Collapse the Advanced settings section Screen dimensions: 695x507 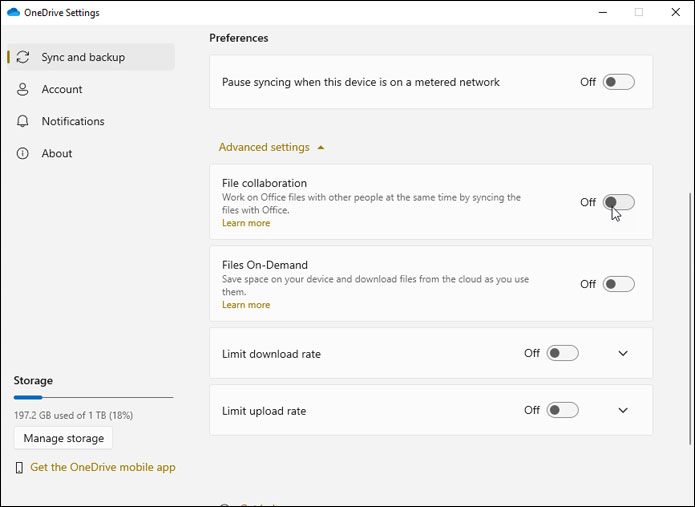[272, 147]
